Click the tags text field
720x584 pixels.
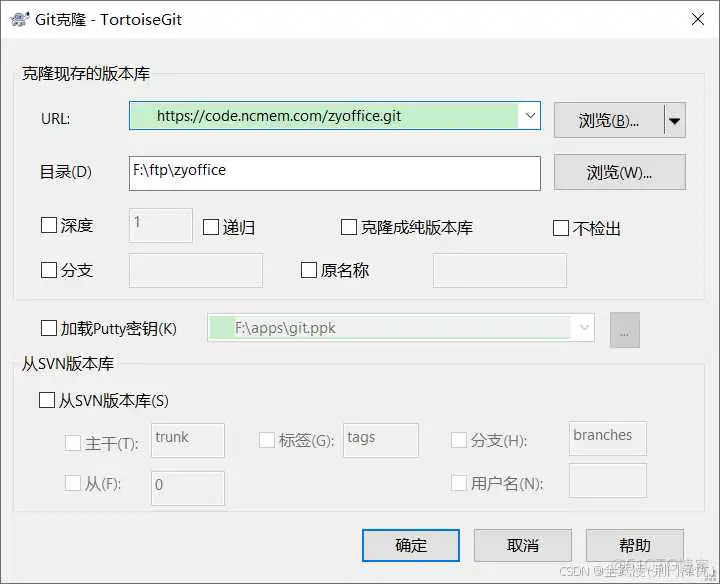[x=381, y=440]
